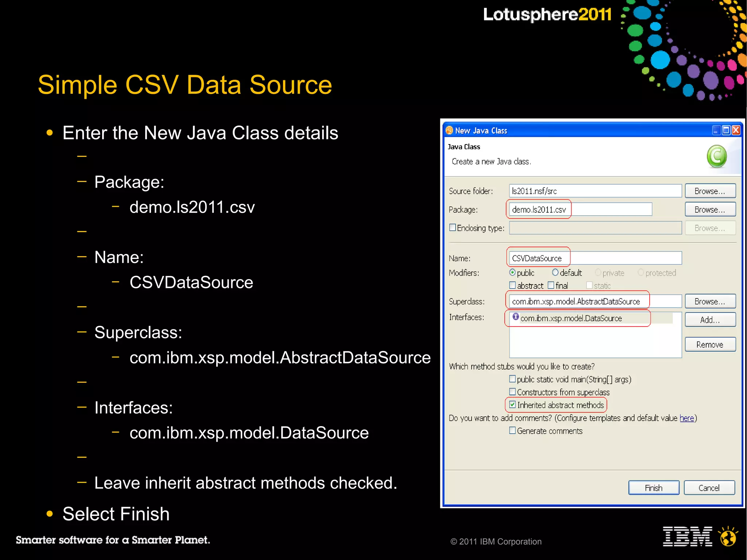The image size is (747, 560).
Task: Click 'Create a new Java class.' description text
Action: point(491,162)
